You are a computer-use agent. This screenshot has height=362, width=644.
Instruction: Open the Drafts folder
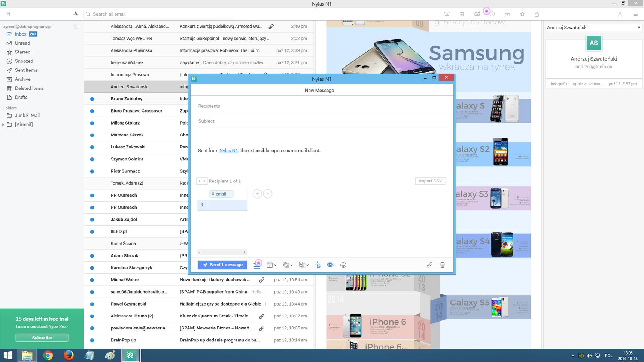[21, 97]
